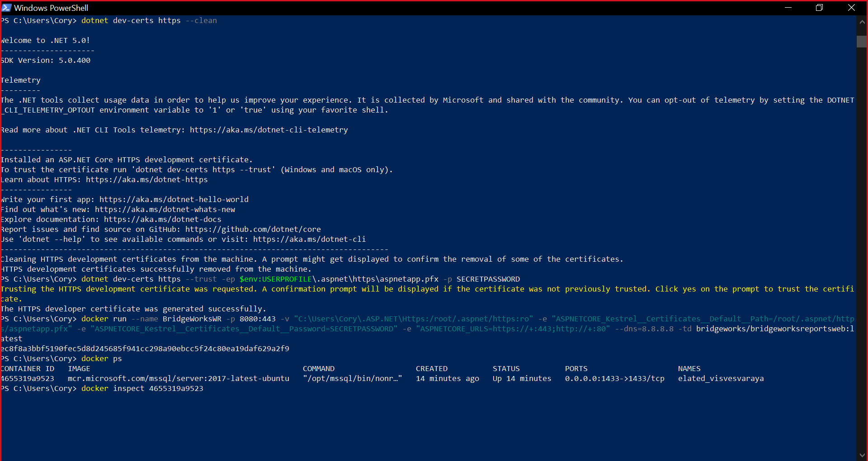Close the Windows PowerShell window
The width and height of the screenshot is (868, 461).
tap(851, 8)
